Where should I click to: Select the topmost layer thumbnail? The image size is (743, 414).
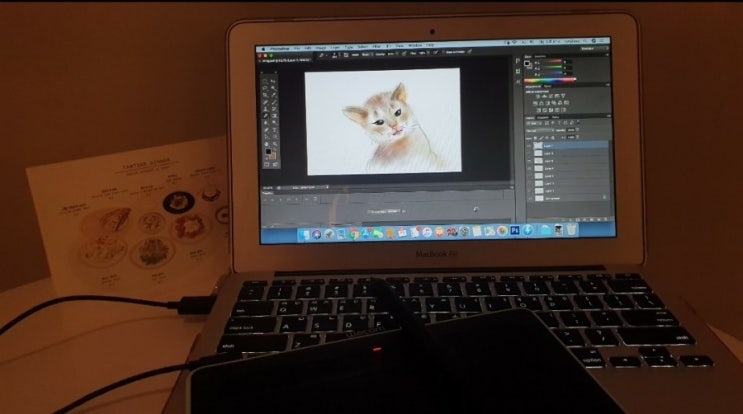coord(538,146)
